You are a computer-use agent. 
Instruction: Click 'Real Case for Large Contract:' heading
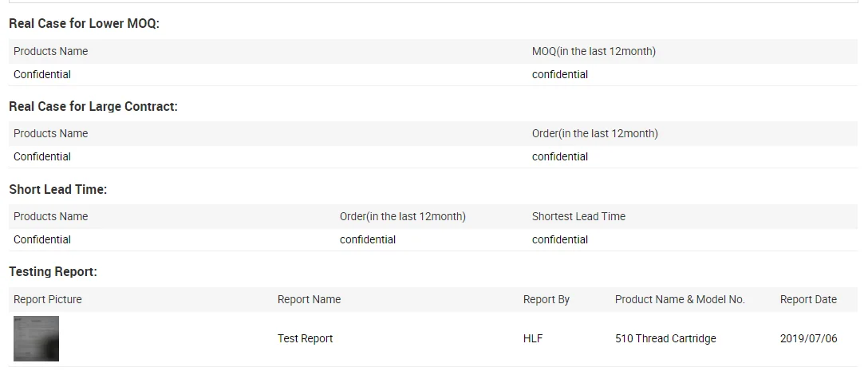click(93, 106)
